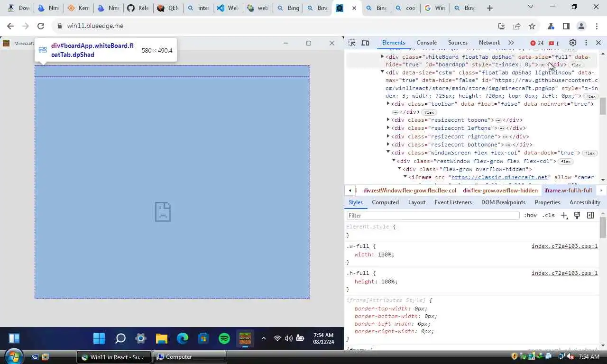Image resolution: width=607 pixels, height=364 pixels.
Task: Click the Windows 7 Start orb
Action: click(x=13, y=356)
